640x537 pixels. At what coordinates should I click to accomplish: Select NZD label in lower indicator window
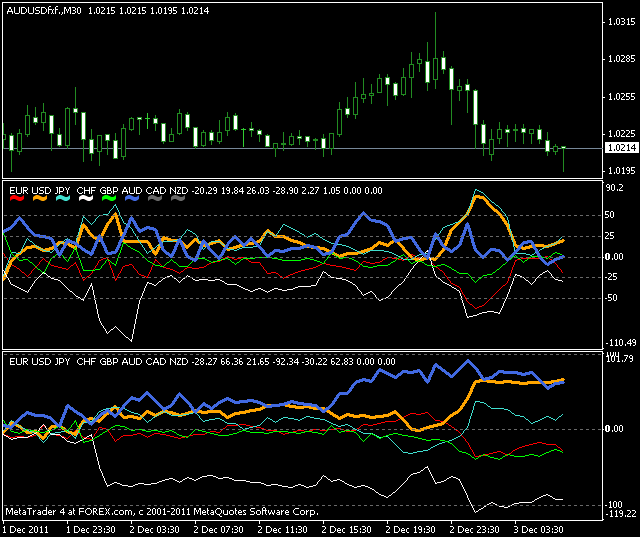click(179, 362)
